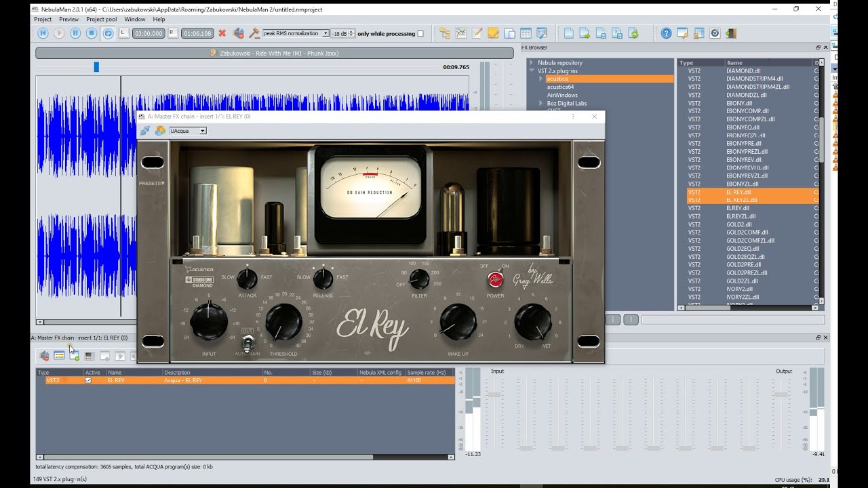Click the list view icon in chain panel
The image size is (868, 488).
[x=59, y=356]
